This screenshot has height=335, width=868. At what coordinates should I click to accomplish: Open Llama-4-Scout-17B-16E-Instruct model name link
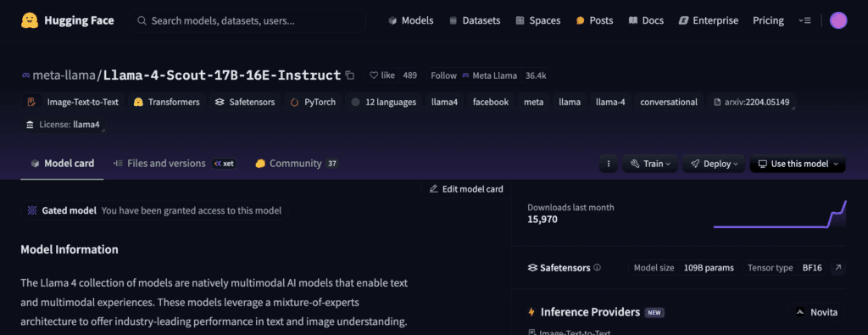(222, 75)
